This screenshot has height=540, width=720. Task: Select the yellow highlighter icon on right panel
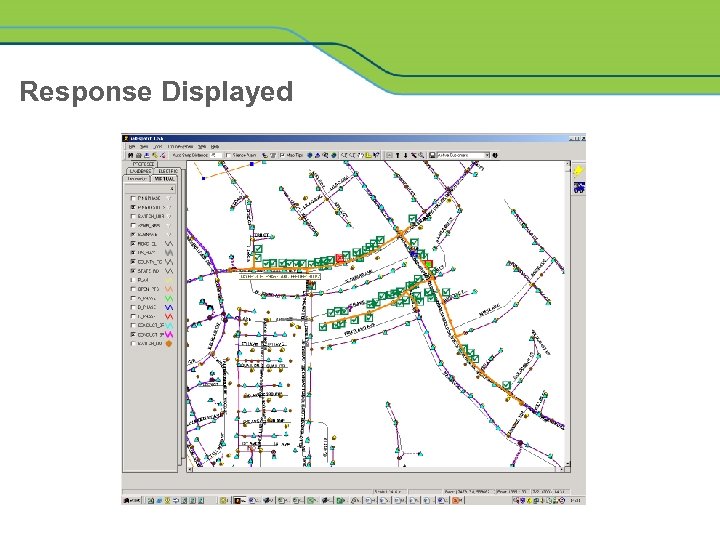click(578, 171)
